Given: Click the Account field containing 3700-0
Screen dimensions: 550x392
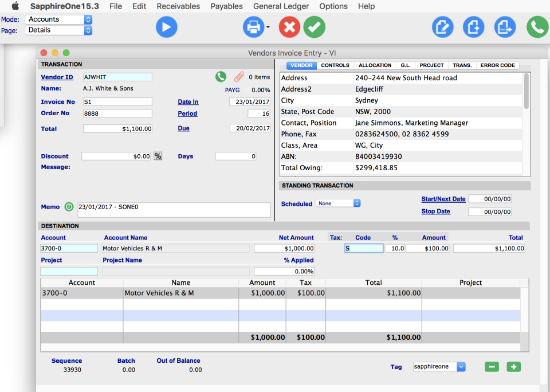Looking at the screenshot, I should [69, 249].
